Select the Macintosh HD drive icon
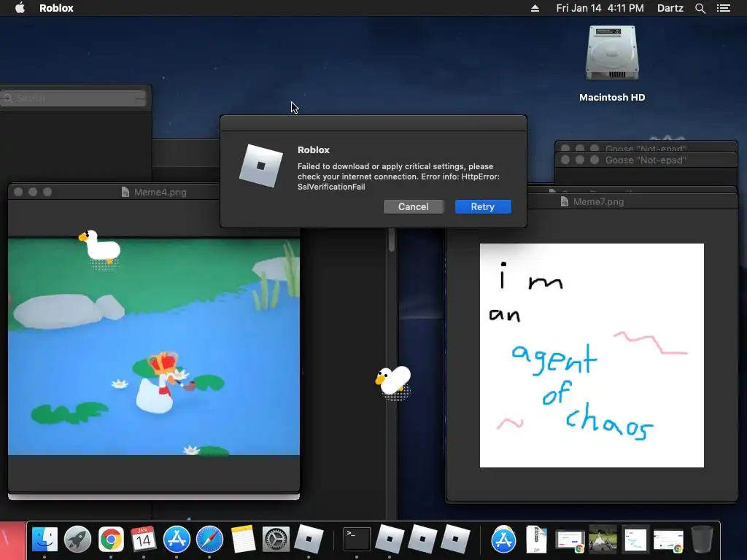 612,52
